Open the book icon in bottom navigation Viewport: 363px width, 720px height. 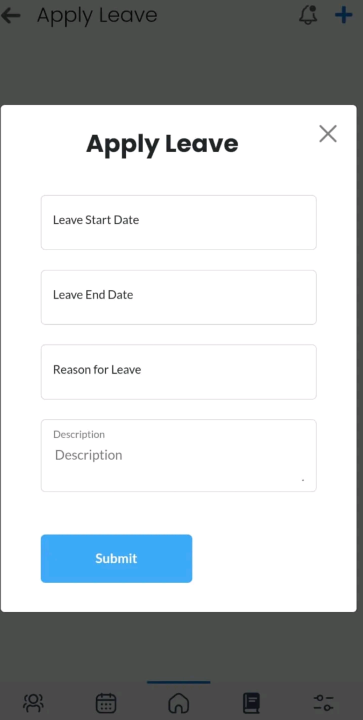pyautogui.click(x=251, y=703)
